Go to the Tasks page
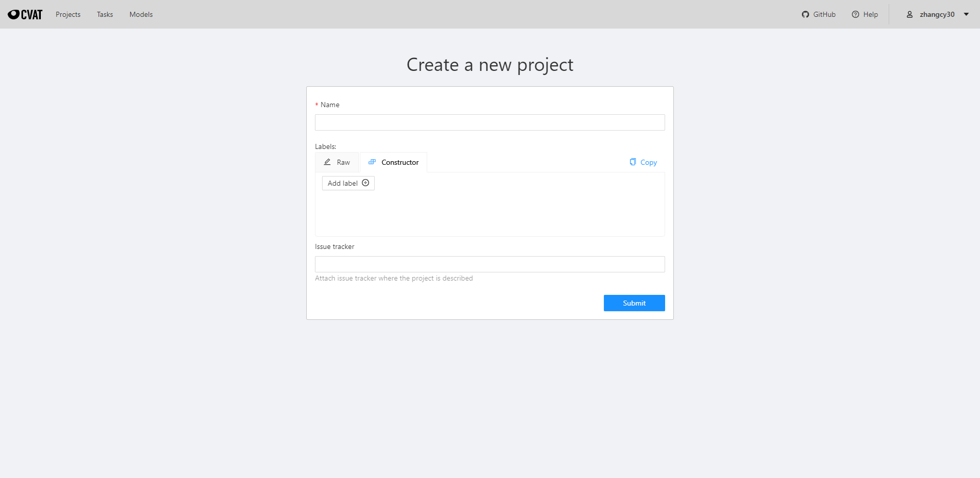This screenshot has height=478, width=980. pos(105,14)
